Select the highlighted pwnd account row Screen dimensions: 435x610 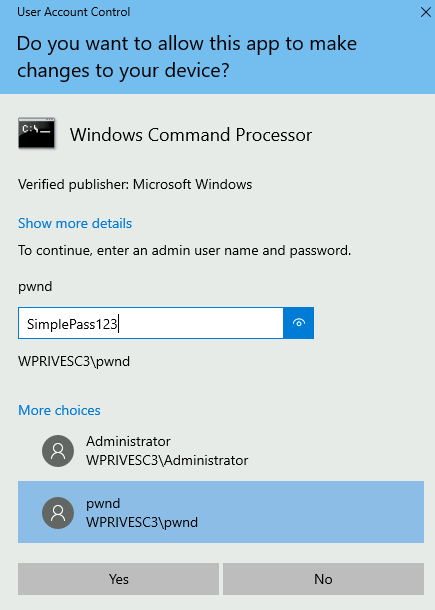221,512
